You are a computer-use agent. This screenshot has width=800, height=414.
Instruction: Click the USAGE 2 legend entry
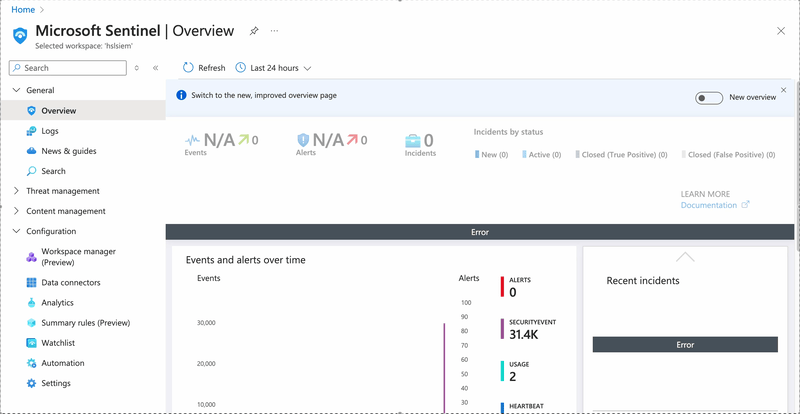coord(515,372)
